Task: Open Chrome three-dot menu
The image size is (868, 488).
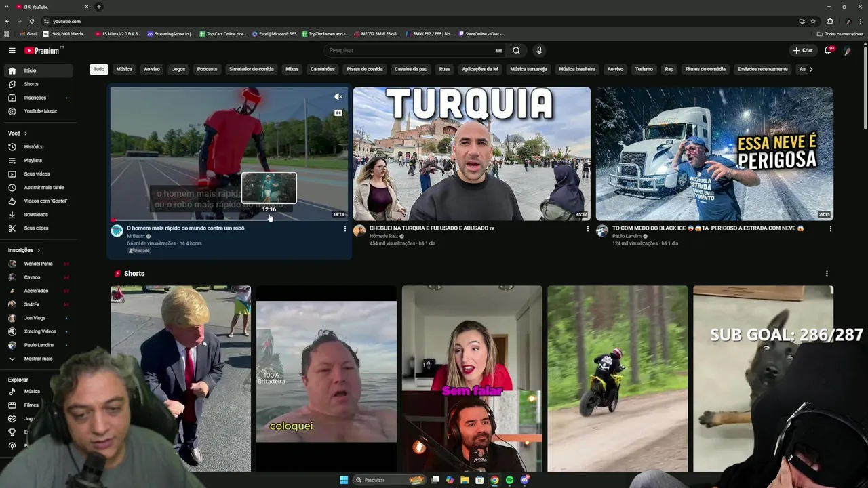Action: (x=860, y=21)
